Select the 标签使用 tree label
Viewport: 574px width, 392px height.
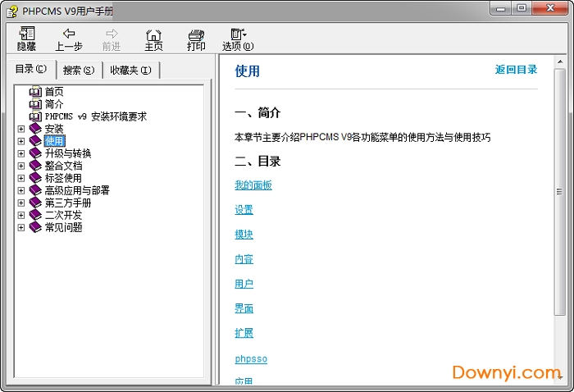63,178
